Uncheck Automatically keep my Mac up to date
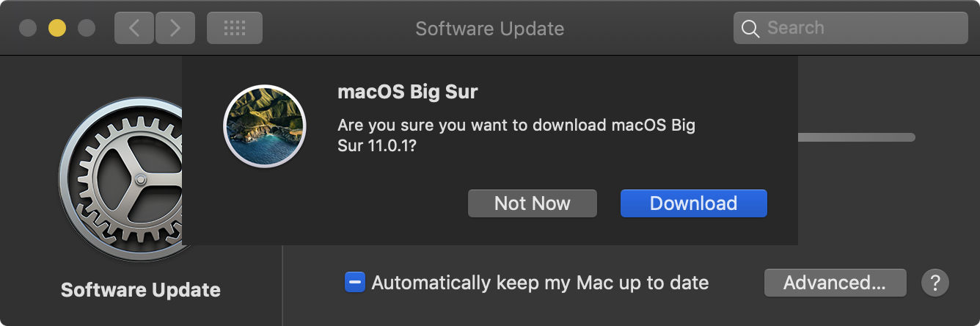980x326 pixels. pyautogui.click(x=355, y=283)
